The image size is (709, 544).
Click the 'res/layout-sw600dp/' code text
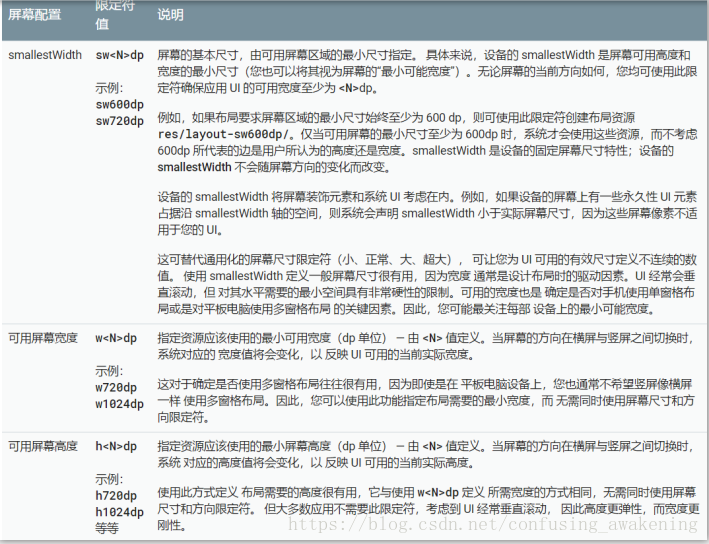coord(223,134)
